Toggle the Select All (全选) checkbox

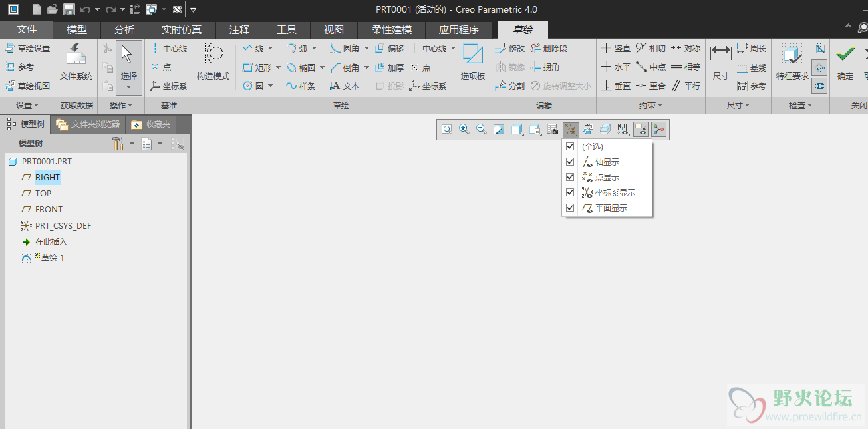coord(570,146)
